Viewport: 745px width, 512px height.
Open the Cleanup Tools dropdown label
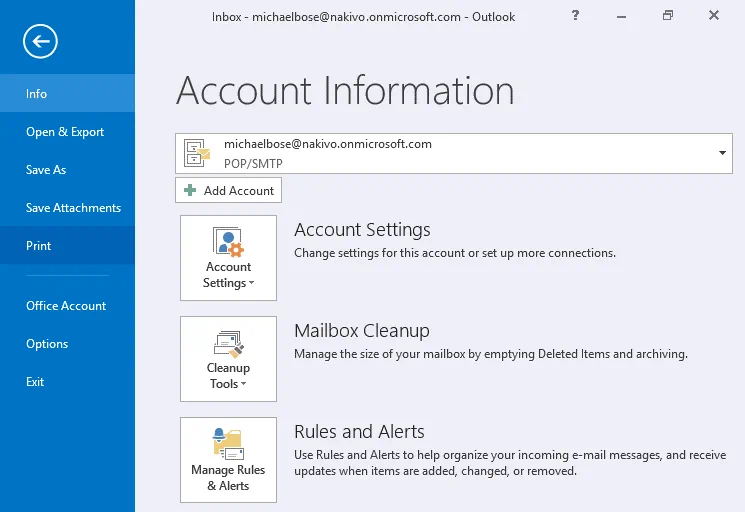click(x=228, y=376)
